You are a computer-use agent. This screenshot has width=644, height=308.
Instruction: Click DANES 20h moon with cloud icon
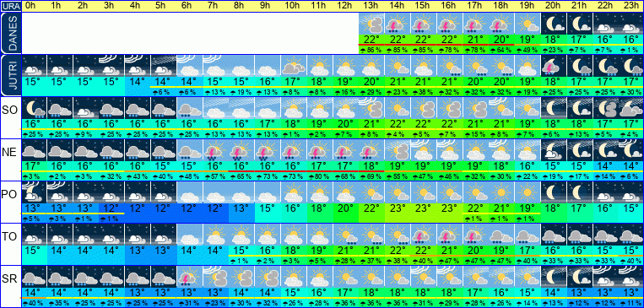tap(554, 24)
